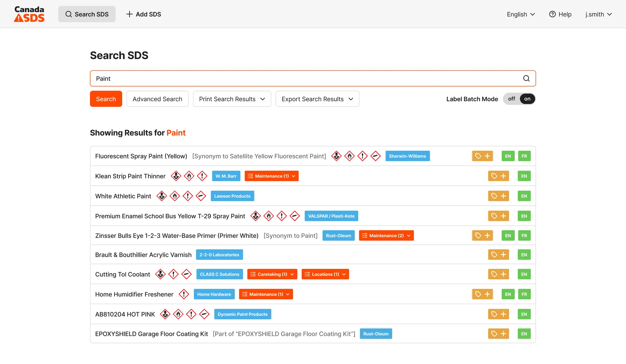Open EN sheet for Klean Strip Paint Thinner
The width and height of the screenshot is (626, 364).
pyautogui.click(x=524, y=176)
